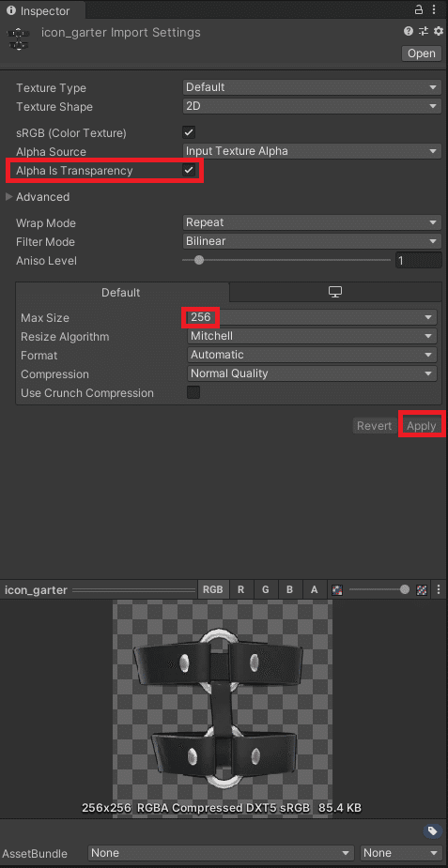This screenshot has height=868, width=448.
Task: Click the Open button
Action: point(422,53)
